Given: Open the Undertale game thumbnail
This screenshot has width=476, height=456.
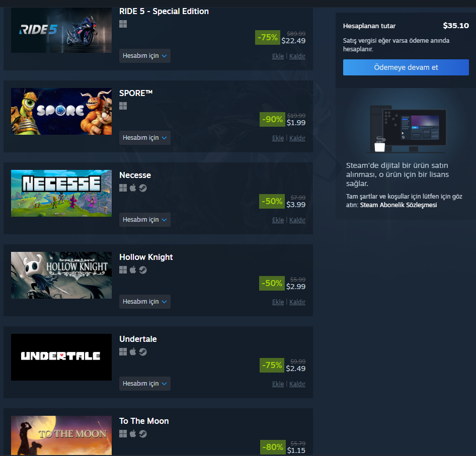Looking at the screenshot, I should point(61,357).
